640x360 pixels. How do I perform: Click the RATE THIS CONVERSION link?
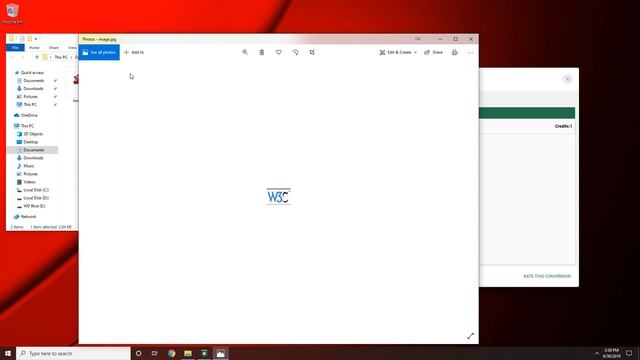click(547, 276)
